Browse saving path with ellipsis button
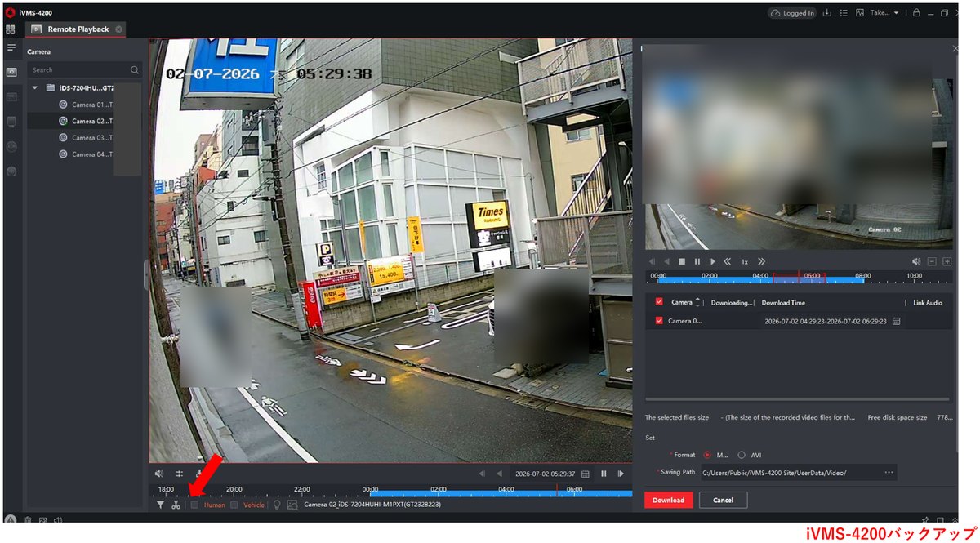This screenshot has height=543, width=980. pos(889,472)
